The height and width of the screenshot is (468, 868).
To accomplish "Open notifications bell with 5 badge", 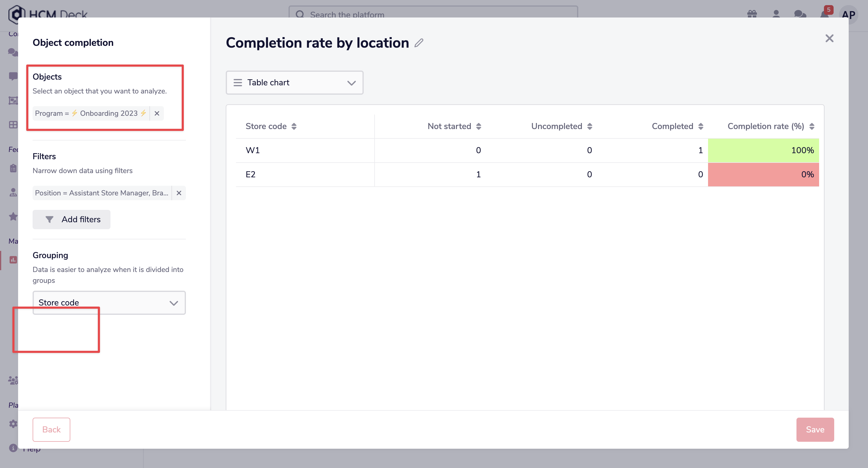I will 825,14.
